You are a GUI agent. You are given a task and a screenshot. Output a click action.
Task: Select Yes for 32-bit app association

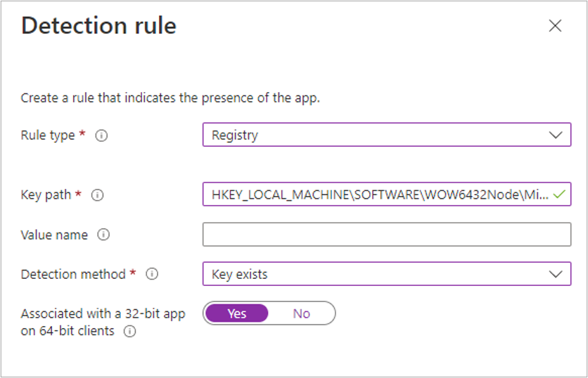[237, 313]
